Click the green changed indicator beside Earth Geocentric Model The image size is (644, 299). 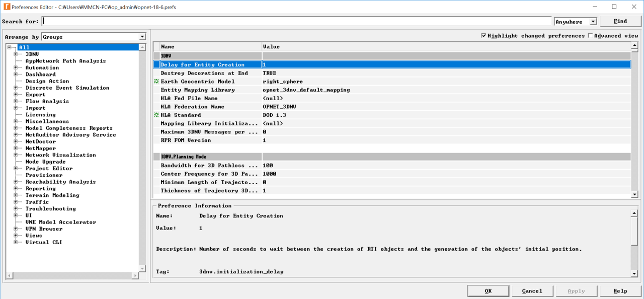pos(155,81)
